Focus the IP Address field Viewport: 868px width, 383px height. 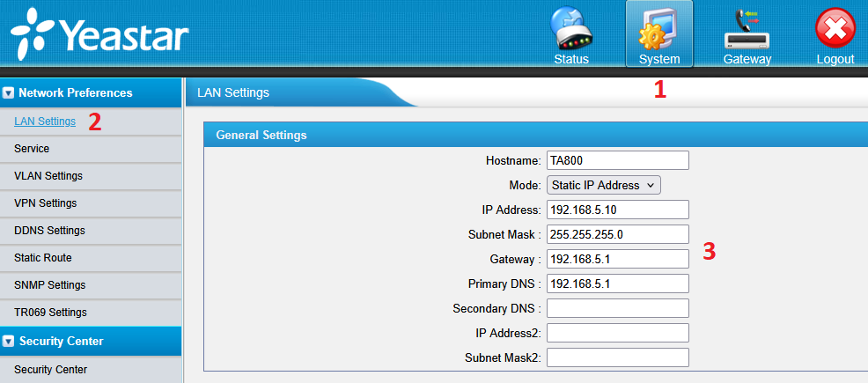click(x=617, y=210)
